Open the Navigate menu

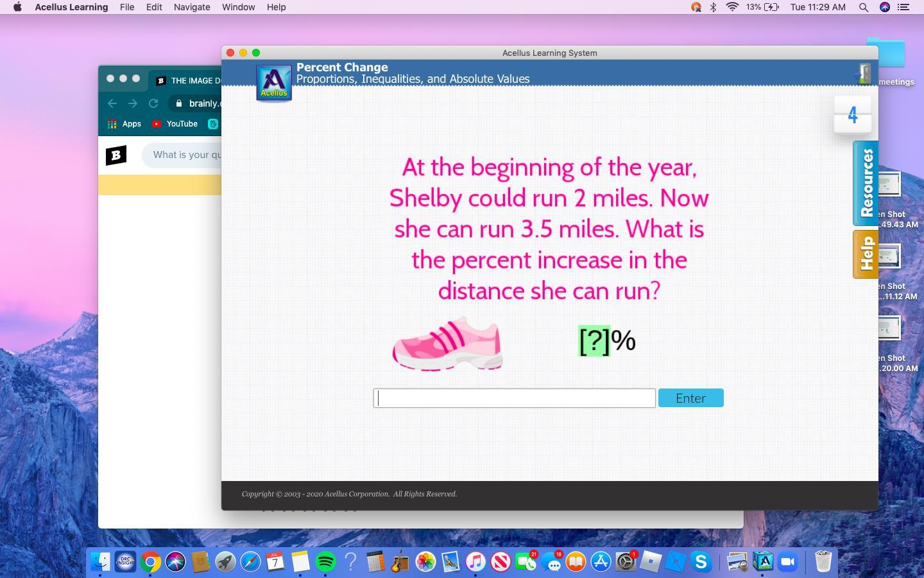(192, 7)
